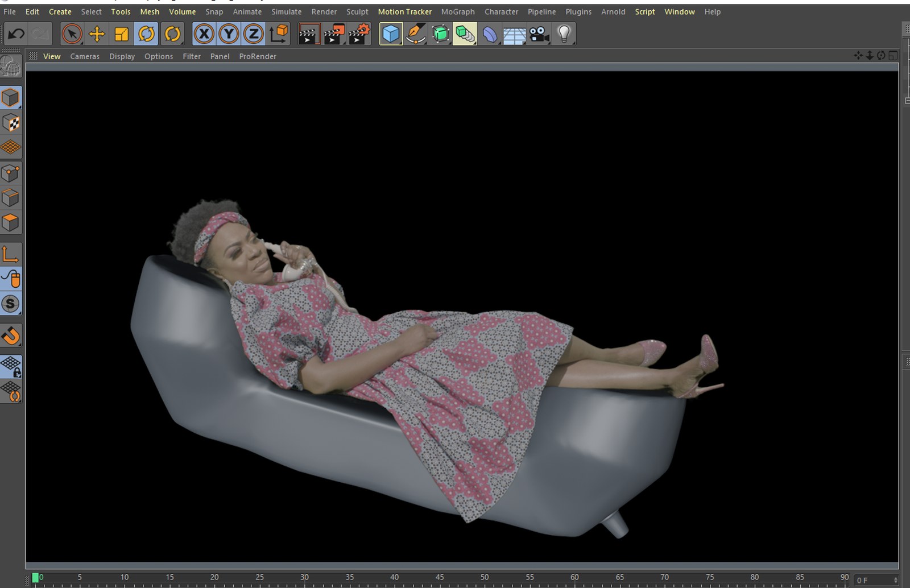Image resolution: width=910 pixels, height=588 pixels.
Task: Open the viewport Panel menu
Action: (x=220, y=56)
